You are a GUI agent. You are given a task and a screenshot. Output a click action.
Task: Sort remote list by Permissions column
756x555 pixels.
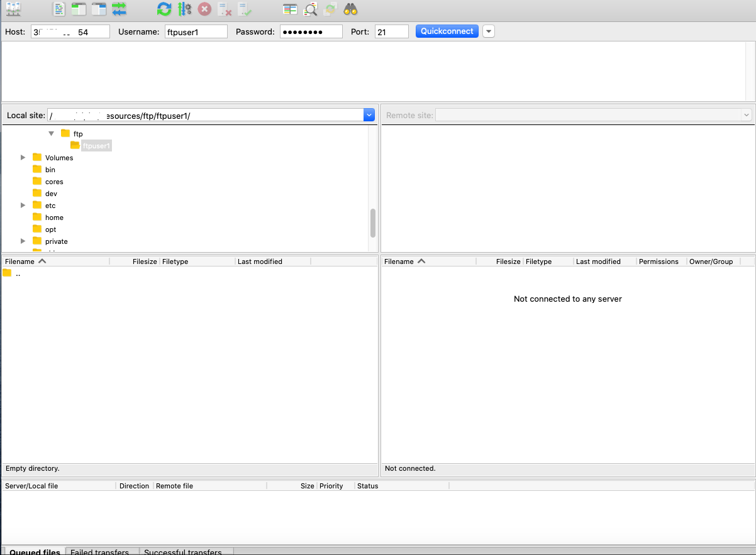tap(662, 261)
